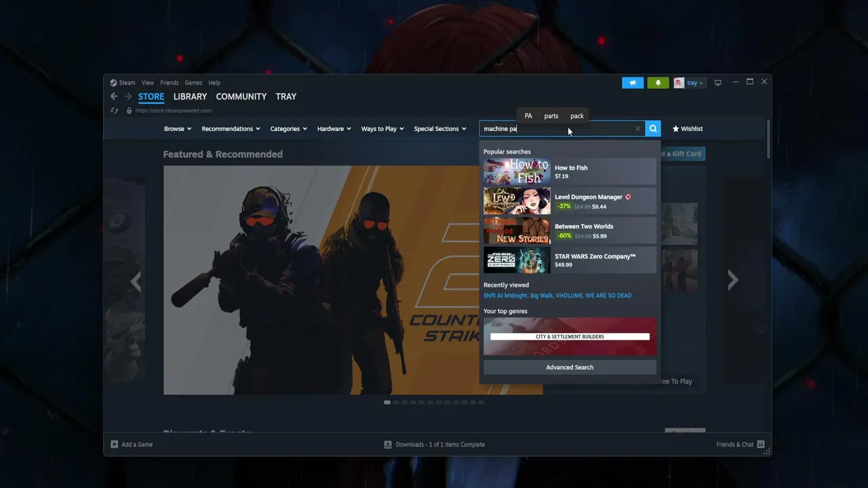
Task: Open the Steam menu
Action: pyautogui.click(x=127, y=83)
